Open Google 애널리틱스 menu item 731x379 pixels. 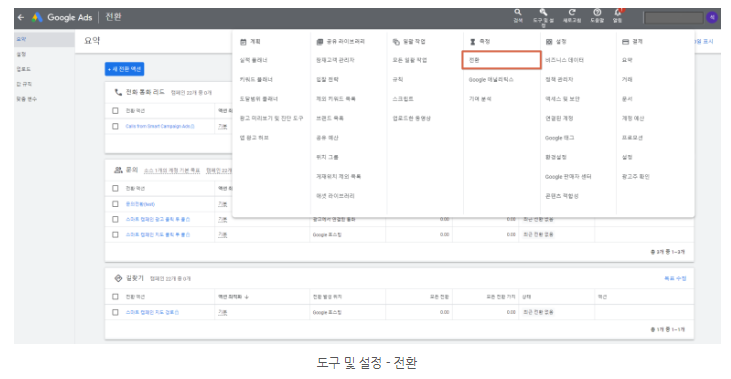point(491,80)
